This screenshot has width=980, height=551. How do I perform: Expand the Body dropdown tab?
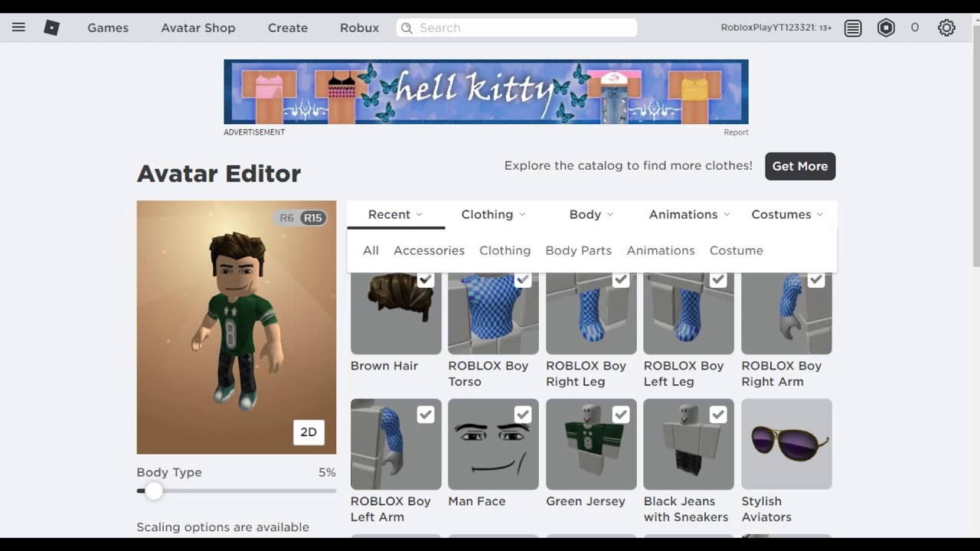591,214
